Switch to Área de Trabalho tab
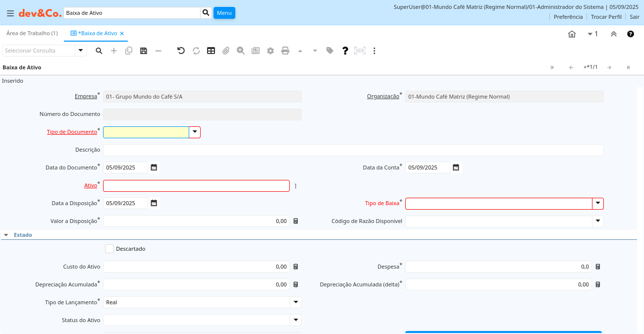This screenshot has width=644, height=334. 32,33
